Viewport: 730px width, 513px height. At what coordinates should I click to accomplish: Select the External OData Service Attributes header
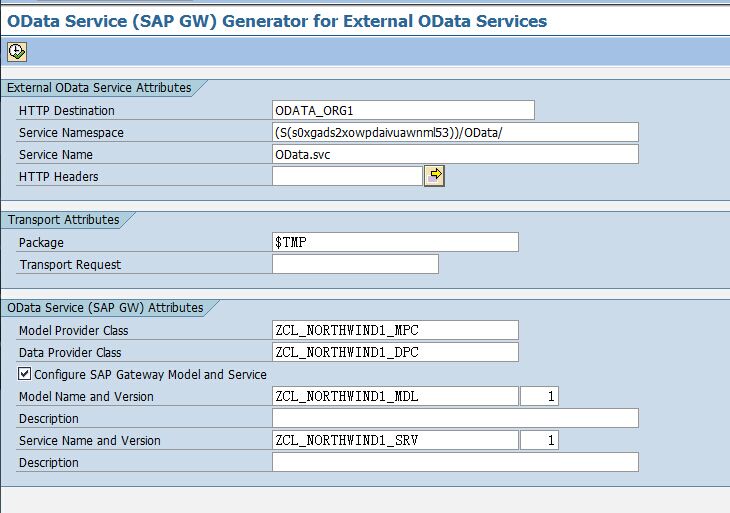pyautogui.click(x=99, y=88)
